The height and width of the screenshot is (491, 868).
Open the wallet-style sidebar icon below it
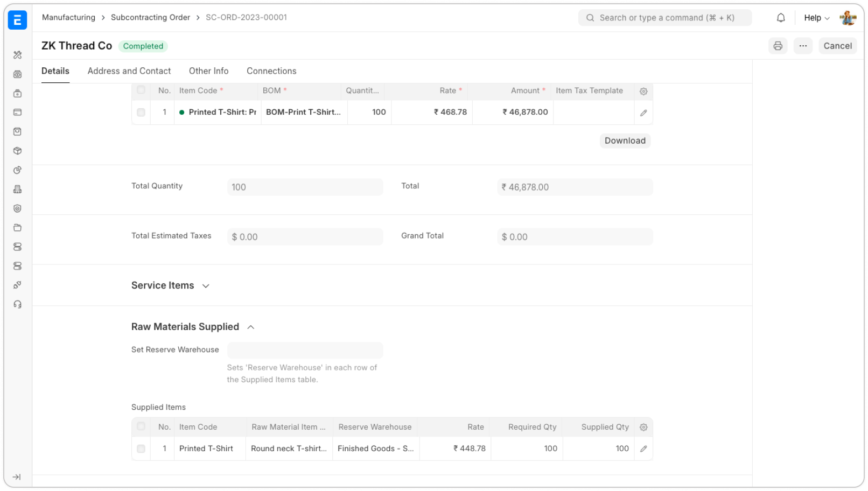point(17,93)
